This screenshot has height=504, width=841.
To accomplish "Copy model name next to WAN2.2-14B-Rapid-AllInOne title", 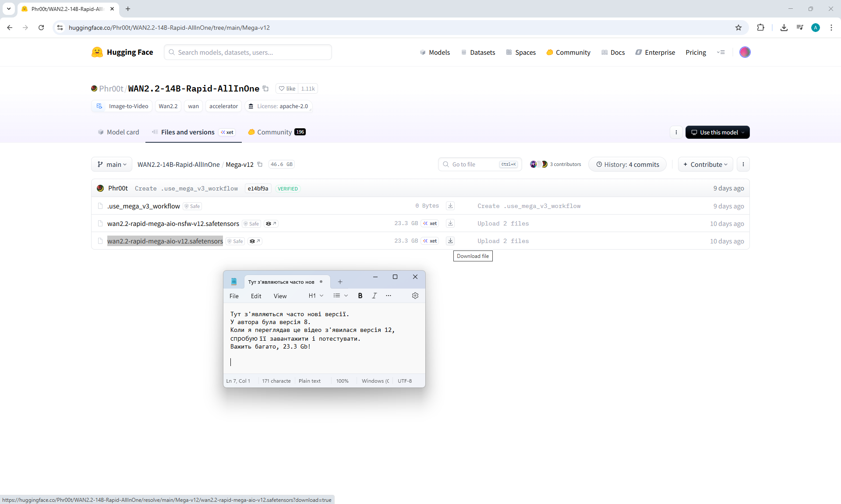I will [x=265, y=88].
